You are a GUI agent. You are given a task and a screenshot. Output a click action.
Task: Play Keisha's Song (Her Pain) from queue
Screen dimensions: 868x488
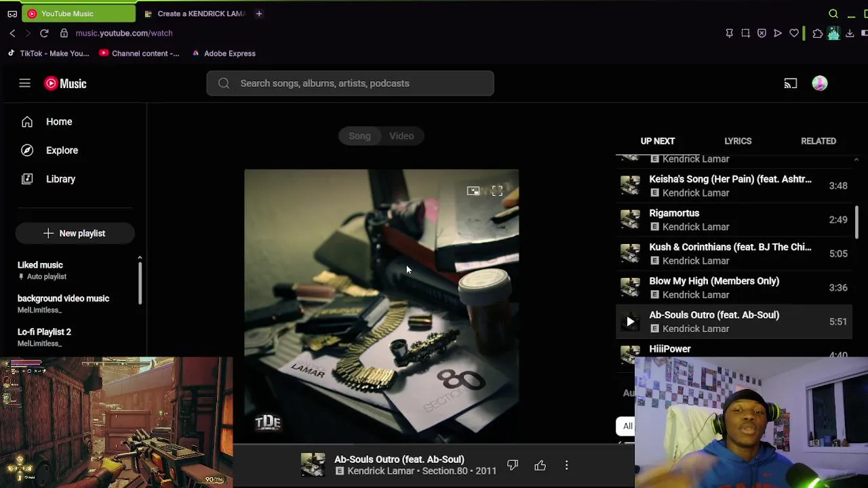(x=735, y=186)
